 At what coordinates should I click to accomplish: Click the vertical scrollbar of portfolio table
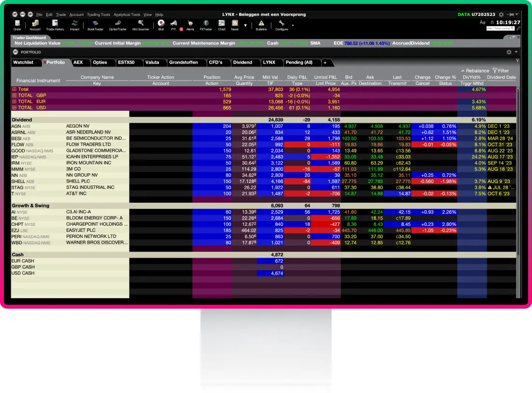point(518,192)
